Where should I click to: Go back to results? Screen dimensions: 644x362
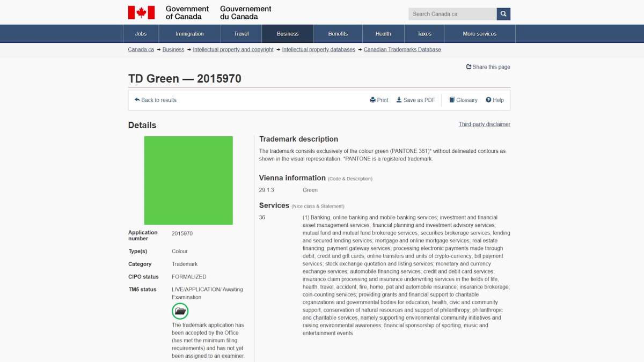[x=156, y=100]
